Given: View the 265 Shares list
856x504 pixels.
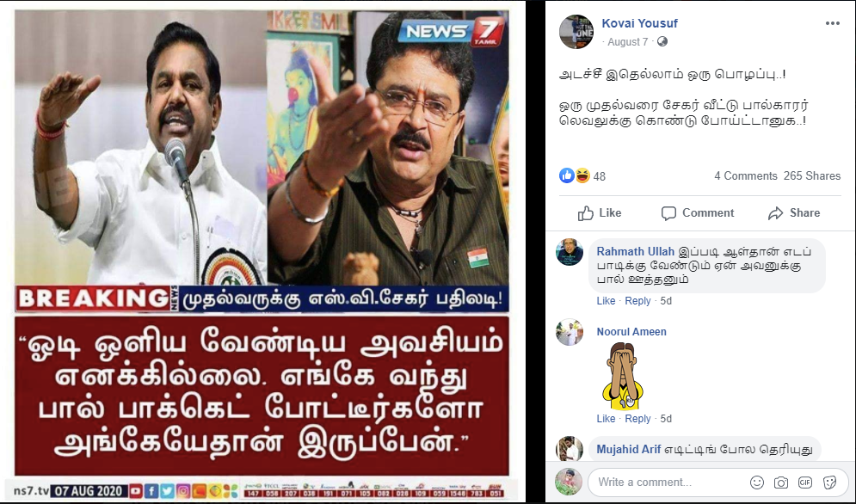Looking at the screenshot, I should click(812, 175).
